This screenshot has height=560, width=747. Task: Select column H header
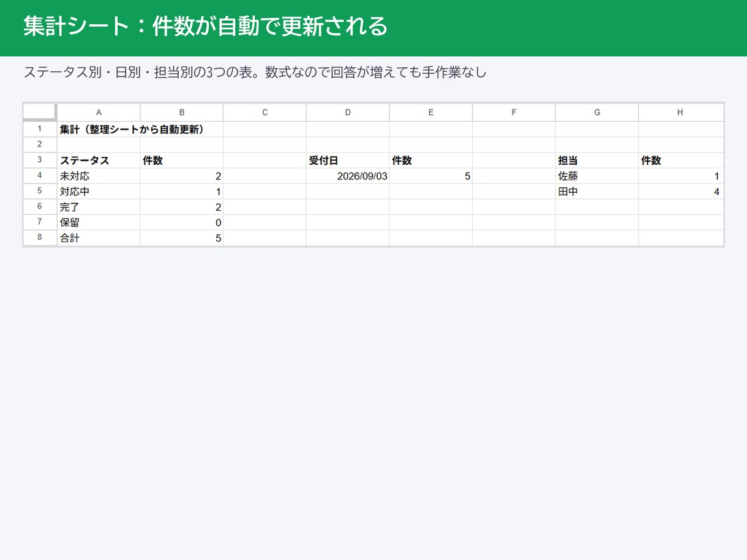681,113
